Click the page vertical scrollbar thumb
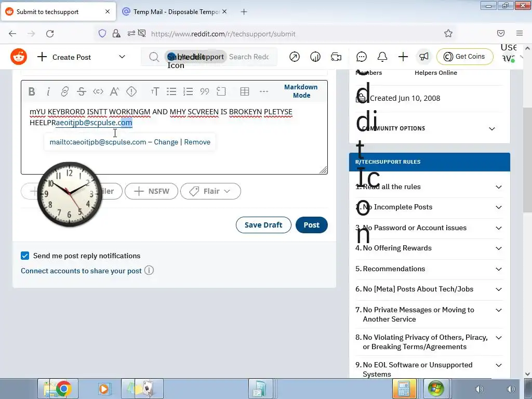The height and width of the screenshot is (399, 532). pyautogui.click(x=527, y=159)
